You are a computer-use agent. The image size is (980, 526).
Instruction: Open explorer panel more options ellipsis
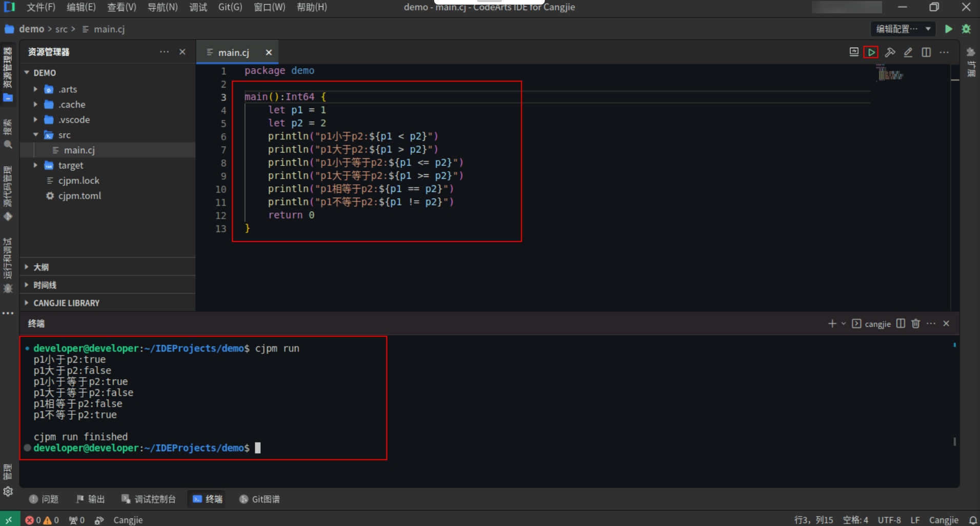164,52
